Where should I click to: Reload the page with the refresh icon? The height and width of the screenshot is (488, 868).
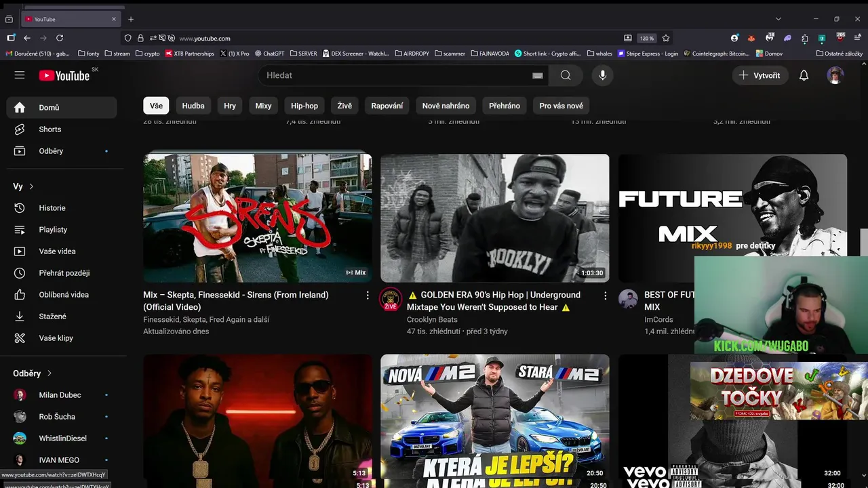(60, 38)
